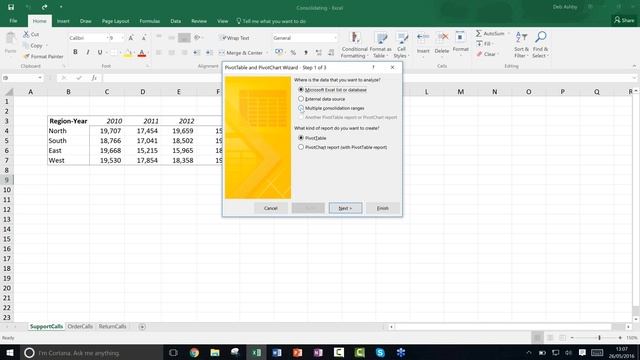Image resolution: width=640 pixels, height=360 pixels.
Task: Open Find & Select magnifier
Action: coord(540,45)
